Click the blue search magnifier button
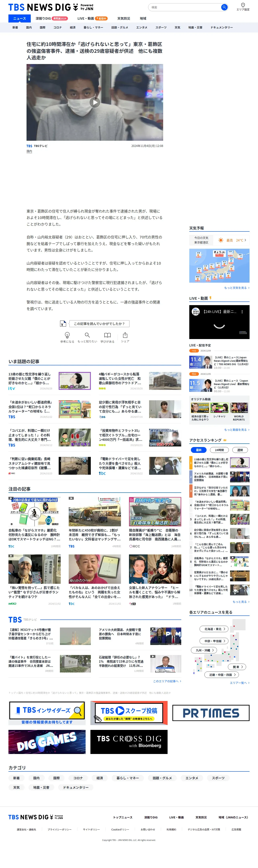The width and height of the screenshot is (258, 868). tap(224, 7)
